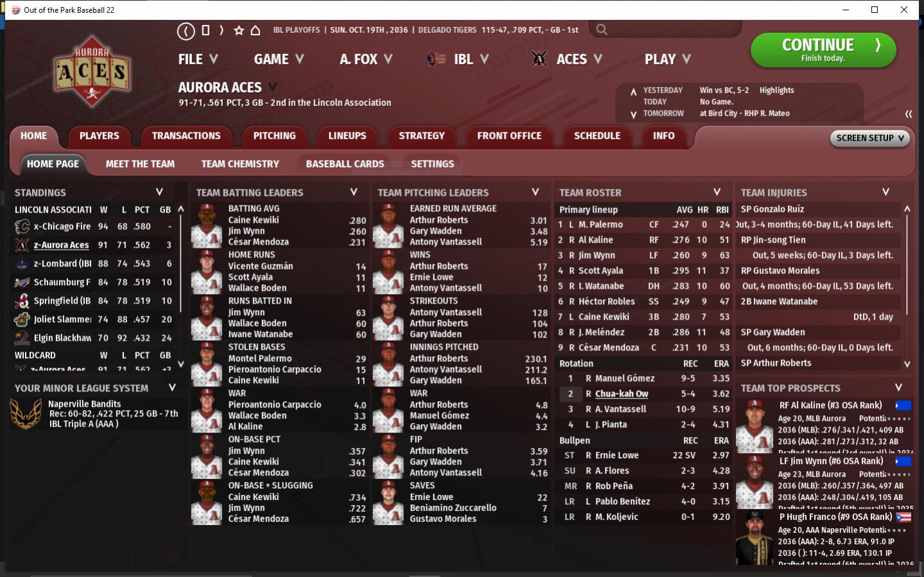Switch to the PITCHING tab

274,136
